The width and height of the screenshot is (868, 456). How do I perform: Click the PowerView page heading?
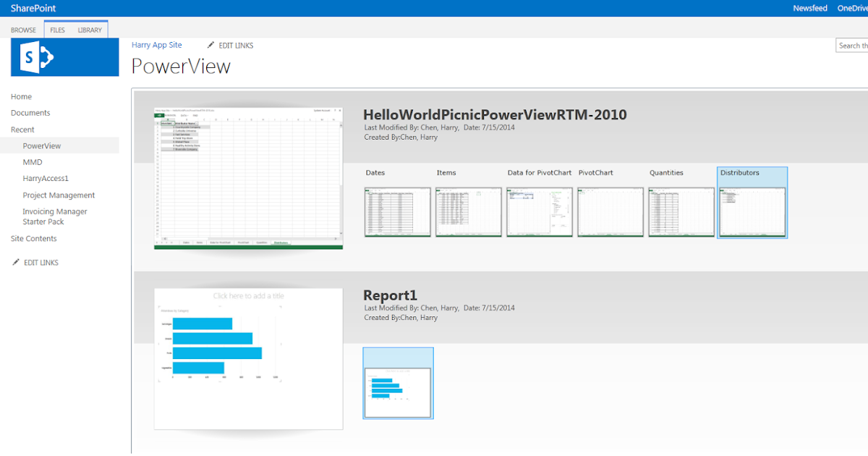pos(181,67)
